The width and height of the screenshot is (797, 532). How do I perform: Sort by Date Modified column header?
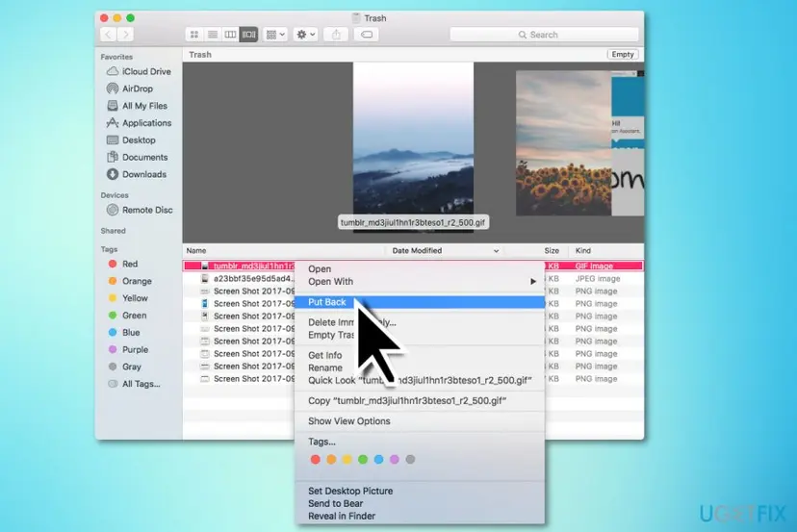pyautogui.click(x=445, y=250)
